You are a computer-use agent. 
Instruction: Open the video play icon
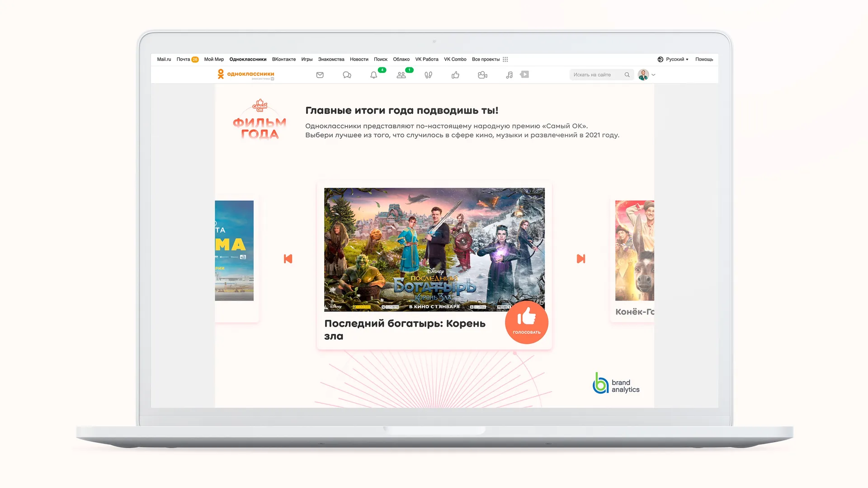coord(524,75)
